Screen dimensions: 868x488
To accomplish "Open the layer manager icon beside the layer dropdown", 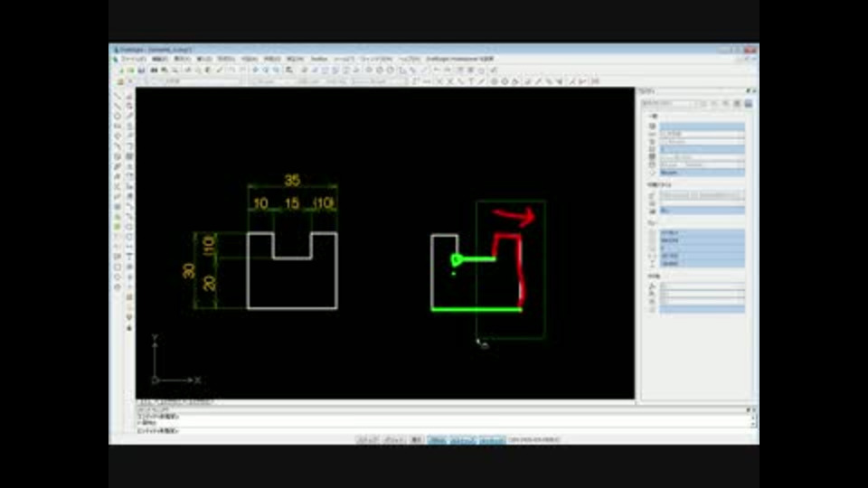I will tap(120, 81).
